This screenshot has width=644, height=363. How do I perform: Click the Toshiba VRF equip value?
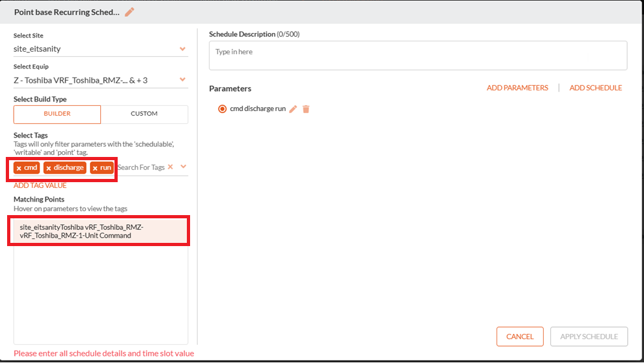80,80
